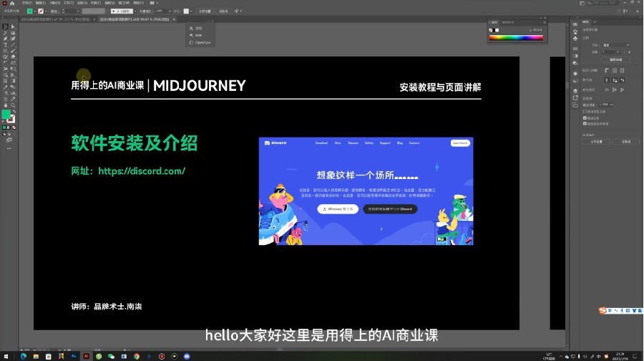Image resolution: width=644 pixels, height=361 pixels.
Task: Open Asset Export panel icon in dock
Action: click(x=575, y=98)
